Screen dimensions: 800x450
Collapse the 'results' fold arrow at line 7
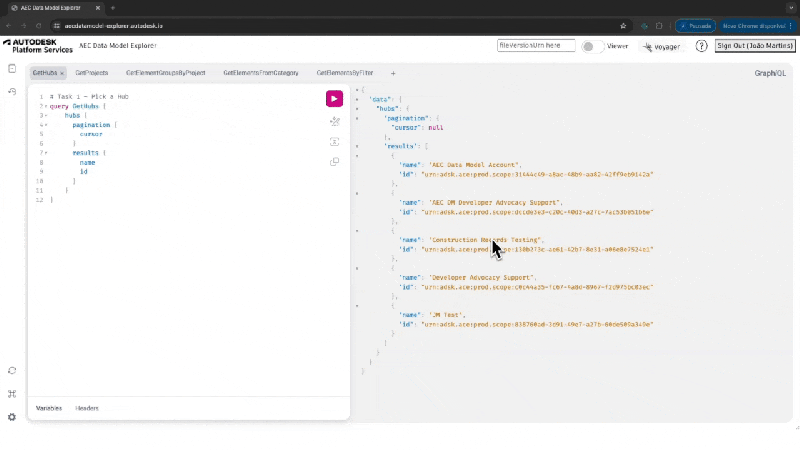click(46, 153)
